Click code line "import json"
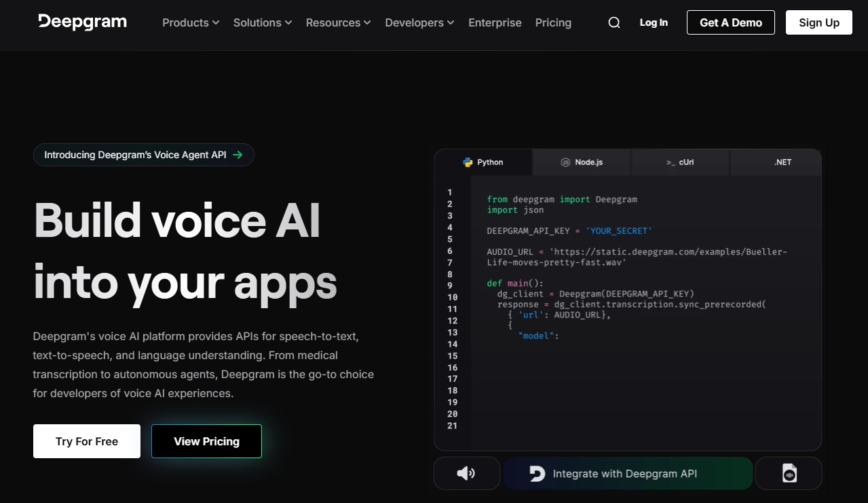Screen dimensions: 868x503 coord(515,210)
